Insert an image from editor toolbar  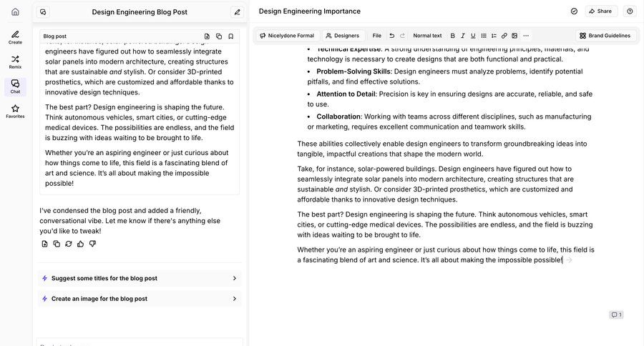[514, 36]
